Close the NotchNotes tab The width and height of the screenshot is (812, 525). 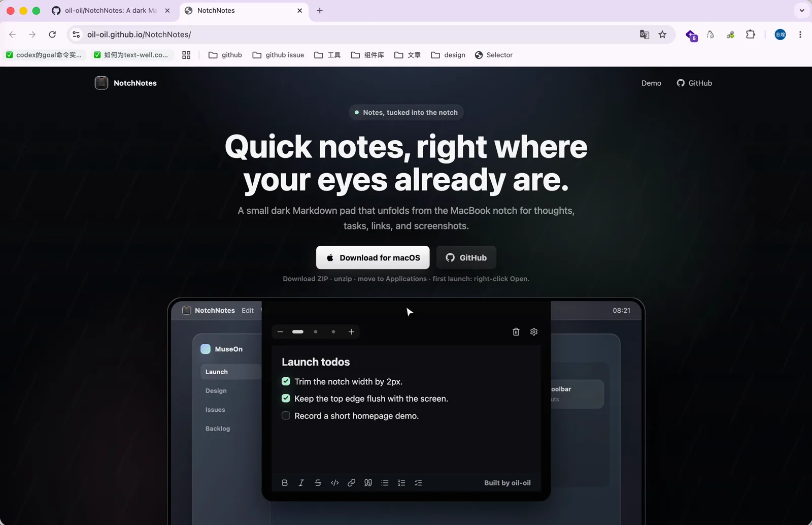click(x=299, y=11)
